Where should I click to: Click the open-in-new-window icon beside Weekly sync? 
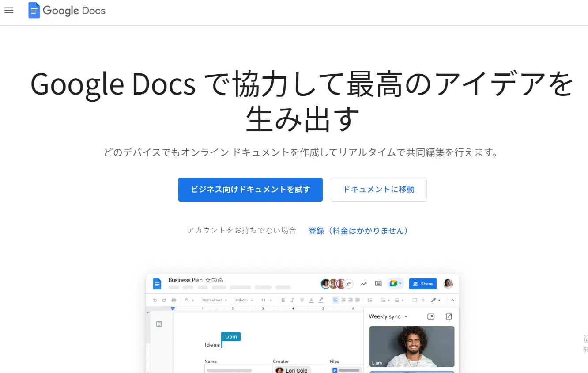(x=449, y=316)
